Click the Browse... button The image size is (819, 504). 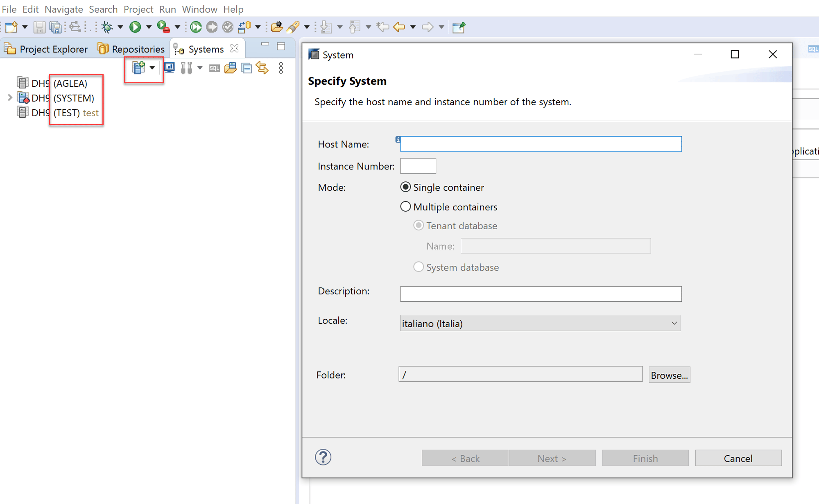point(669,375)
